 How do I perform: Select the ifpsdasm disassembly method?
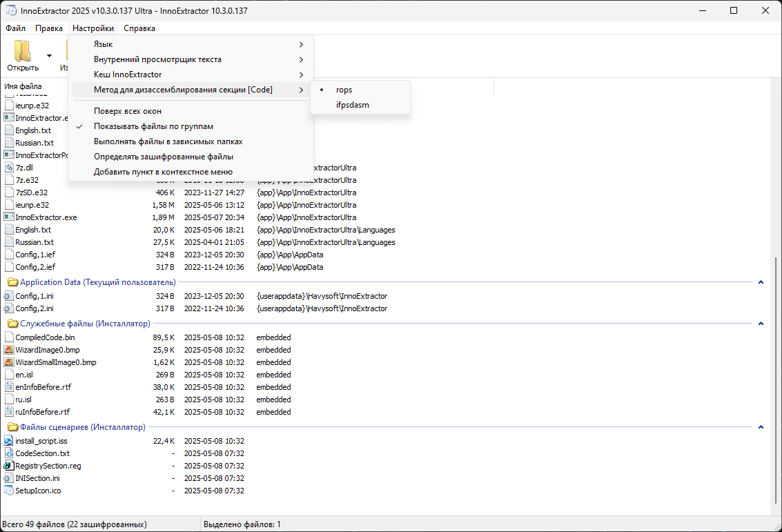(360, 105)
